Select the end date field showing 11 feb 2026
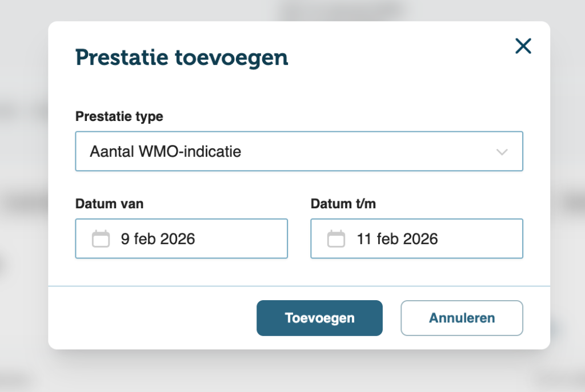Viewport: 585px width, 392px height. [416, 239]
